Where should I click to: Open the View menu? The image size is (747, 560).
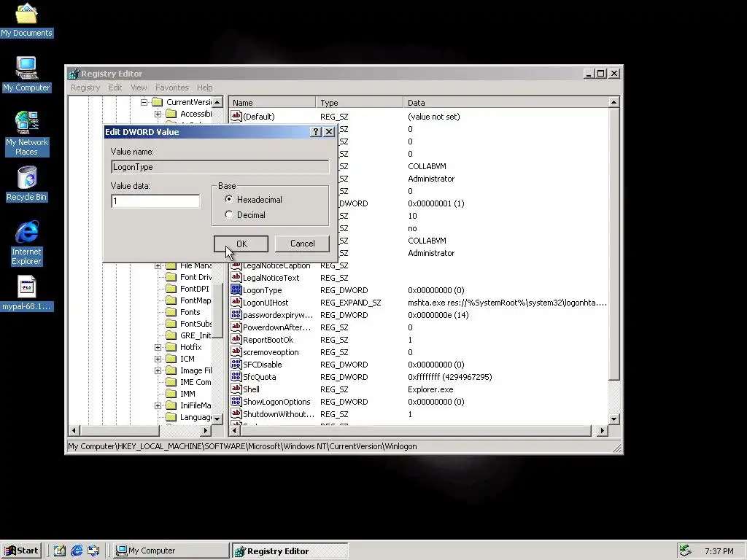pos(139,87)
